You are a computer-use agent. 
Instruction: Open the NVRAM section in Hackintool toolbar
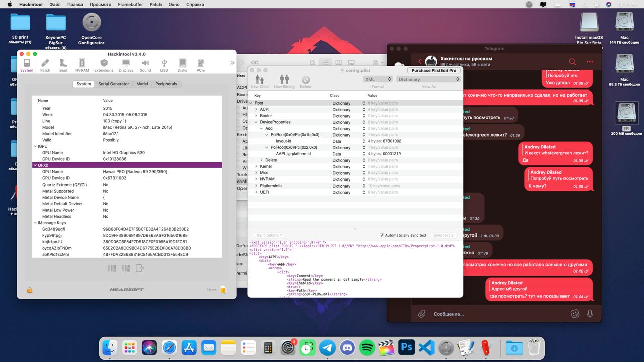pyautogui.click(x=82, y=65)
